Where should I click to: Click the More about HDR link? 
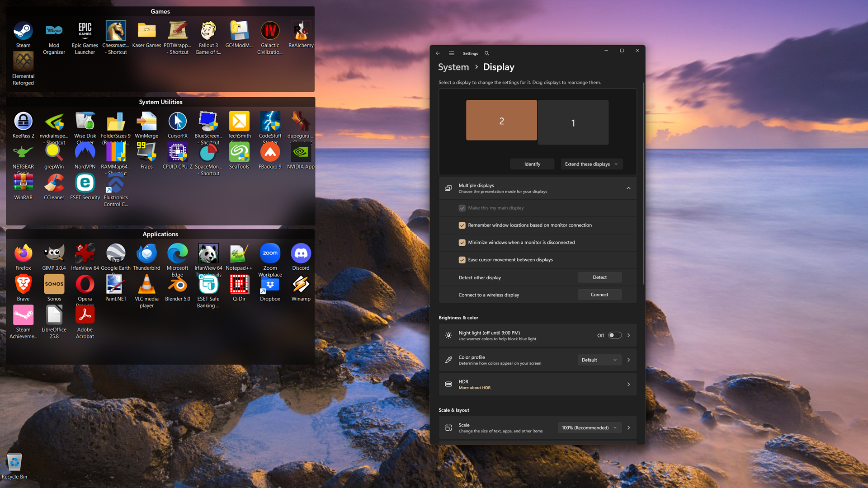click(474, 388)
